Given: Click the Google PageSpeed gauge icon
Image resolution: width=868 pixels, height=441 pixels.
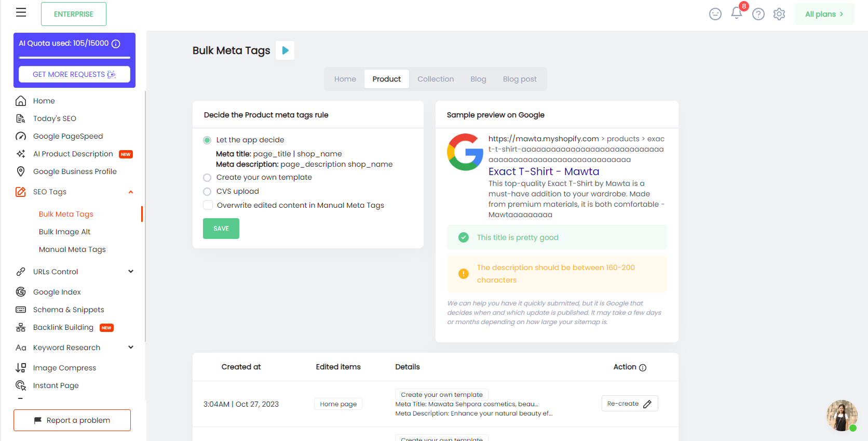Looking at the screenshot, I should click(x=21, y=136).
